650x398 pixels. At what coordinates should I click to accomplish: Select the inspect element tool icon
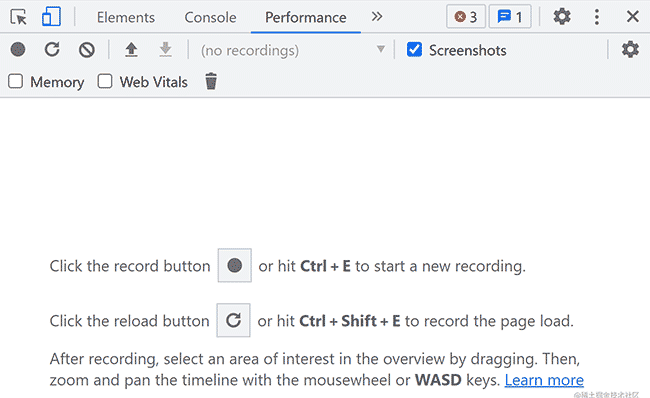tap(19, 17)
